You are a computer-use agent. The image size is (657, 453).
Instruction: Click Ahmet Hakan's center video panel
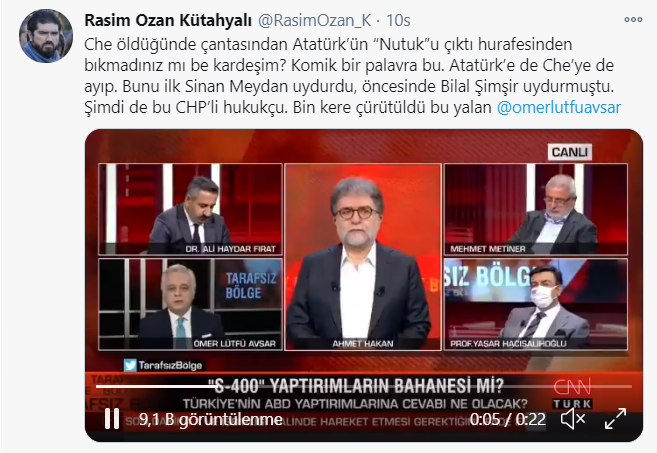click(363, 257)
